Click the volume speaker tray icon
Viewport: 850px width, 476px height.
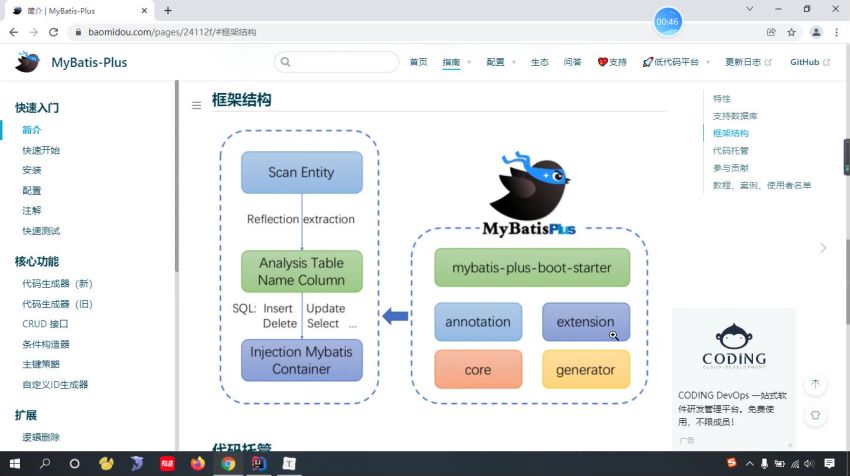point(809,464)
